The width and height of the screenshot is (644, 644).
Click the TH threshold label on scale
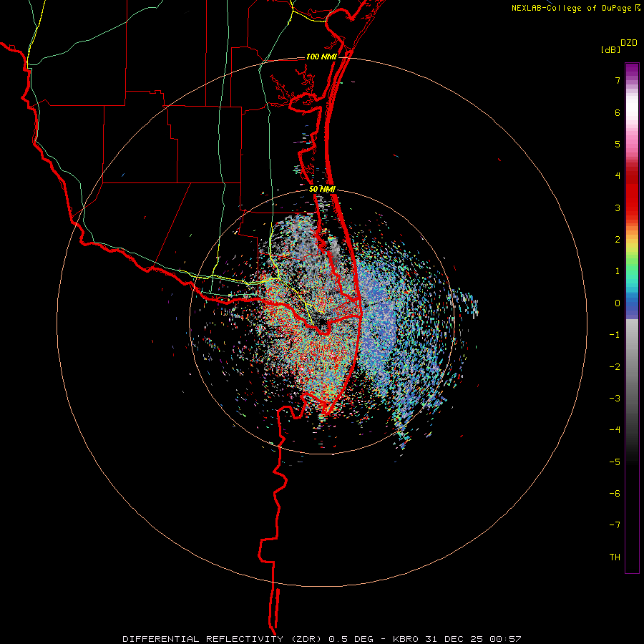coord(615,557)
